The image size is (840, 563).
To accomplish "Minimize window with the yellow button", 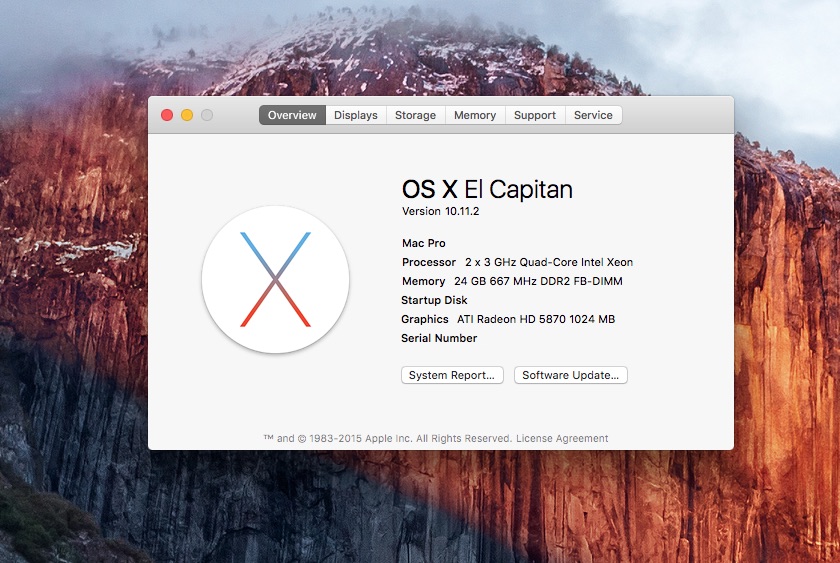I will (187, 115).
